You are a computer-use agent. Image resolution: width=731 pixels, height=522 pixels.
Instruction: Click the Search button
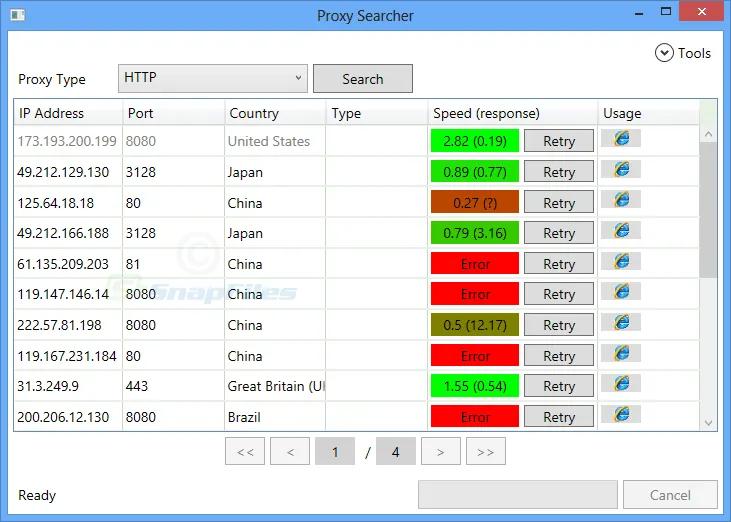tap(363, 79)
